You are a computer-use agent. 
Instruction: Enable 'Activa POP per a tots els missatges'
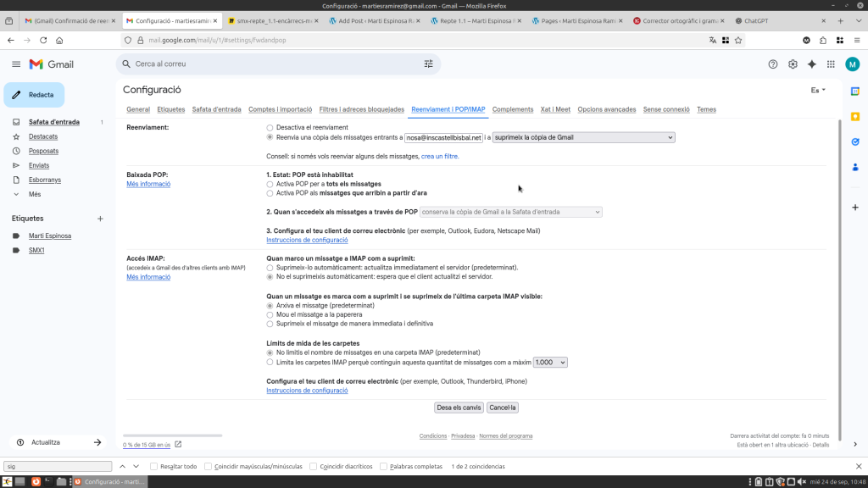click(270, 184)
